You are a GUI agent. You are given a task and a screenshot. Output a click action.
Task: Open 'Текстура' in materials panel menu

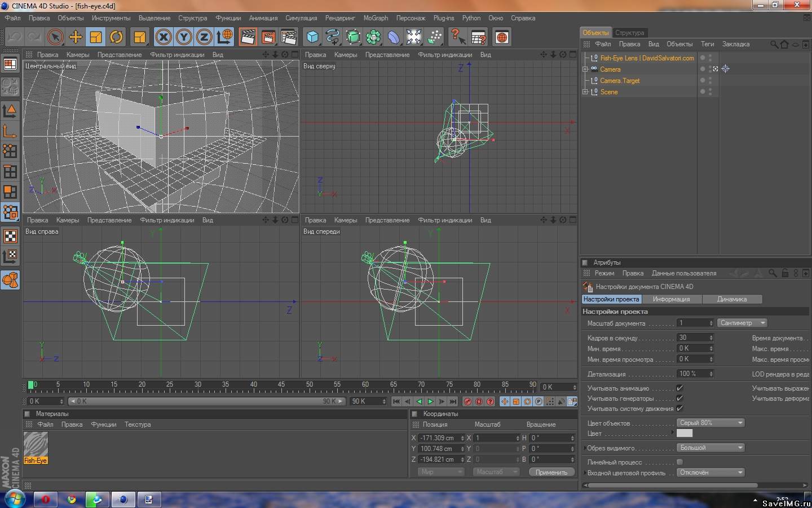138,424
